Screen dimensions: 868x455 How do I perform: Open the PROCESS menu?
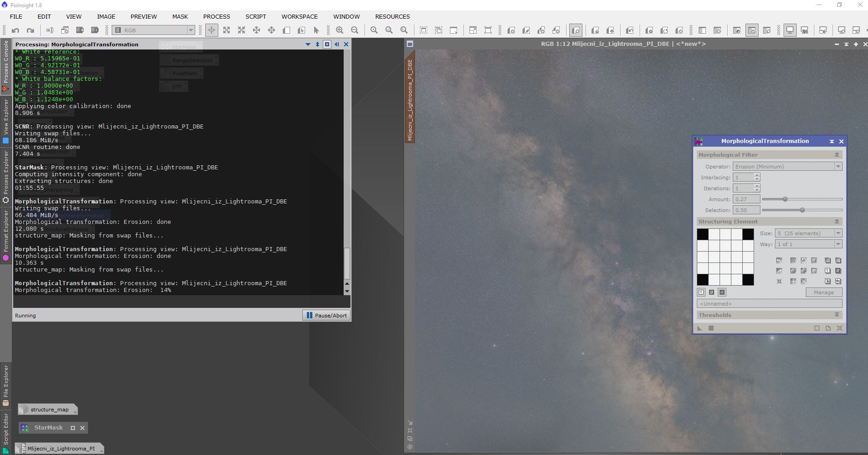217,16
